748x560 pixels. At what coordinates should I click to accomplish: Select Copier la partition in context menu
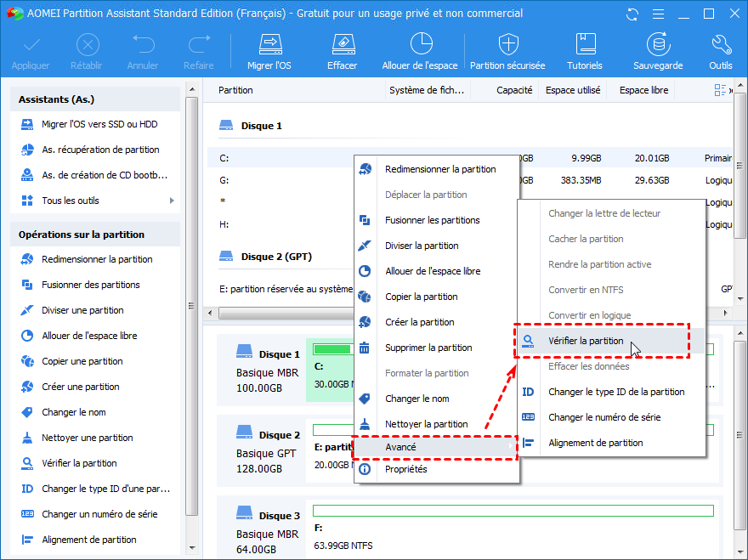pos(437,297)
